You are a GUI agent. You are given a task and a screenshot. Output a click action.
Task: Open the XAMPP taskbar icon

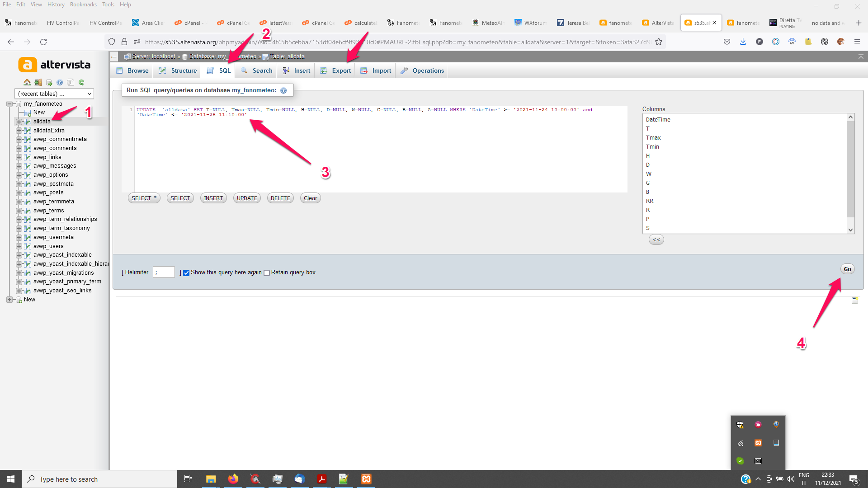(366, 479)
